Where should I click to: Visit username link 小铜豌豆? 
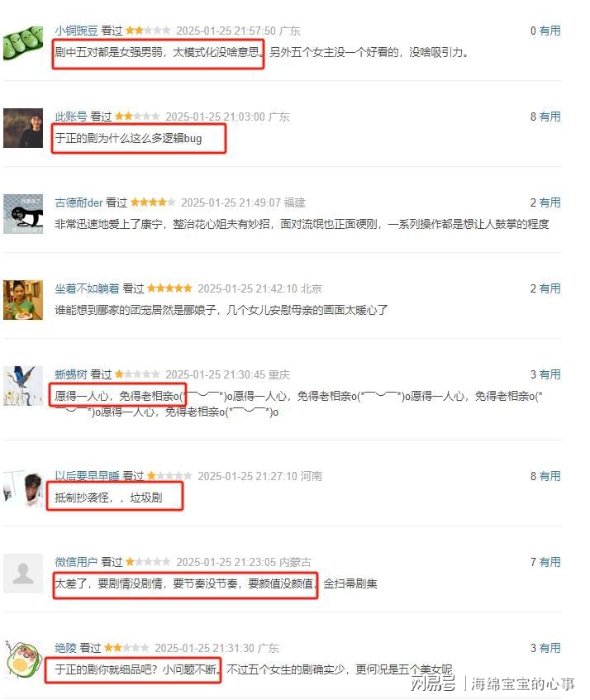[x=76, y=31]
